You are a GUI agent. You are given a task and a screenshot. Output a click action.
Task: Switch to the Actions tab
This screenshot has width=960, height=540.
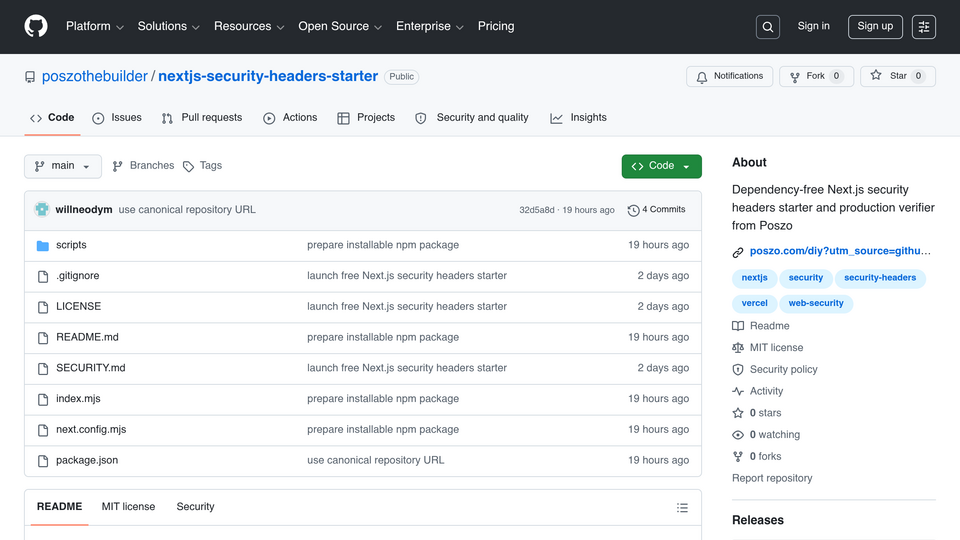click(290, 118)
